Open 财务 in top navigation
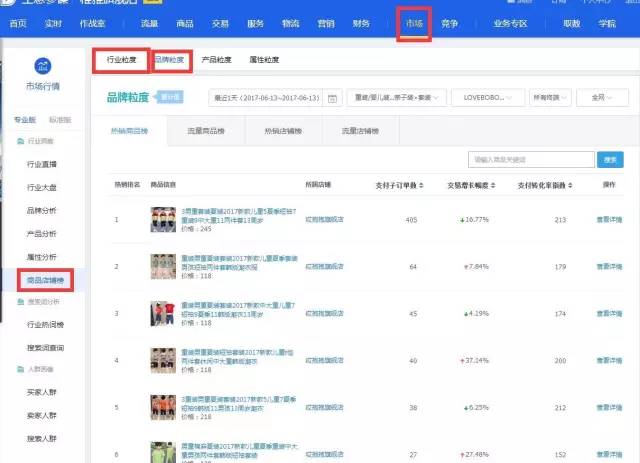 [x=361, y=24]
